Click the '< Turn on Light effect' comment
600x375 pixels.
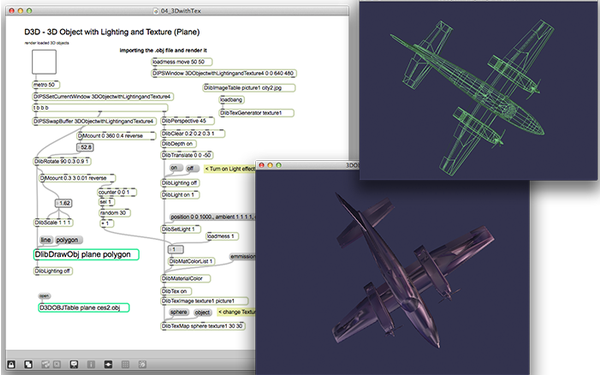coord(230,169)
